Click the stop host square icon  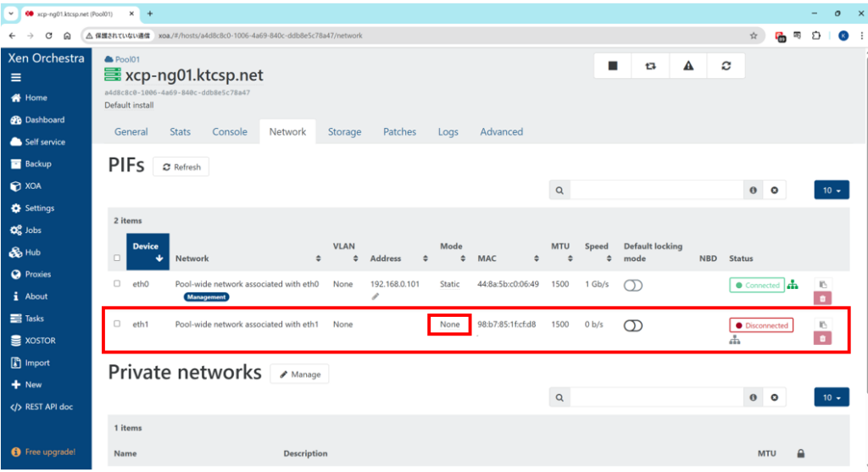613,66
